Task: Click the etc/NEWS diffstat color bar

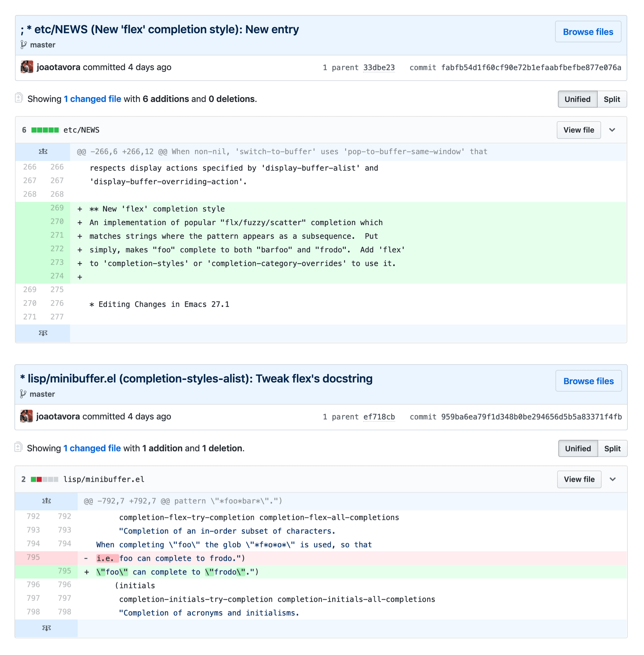Action: tap(45, 130)
